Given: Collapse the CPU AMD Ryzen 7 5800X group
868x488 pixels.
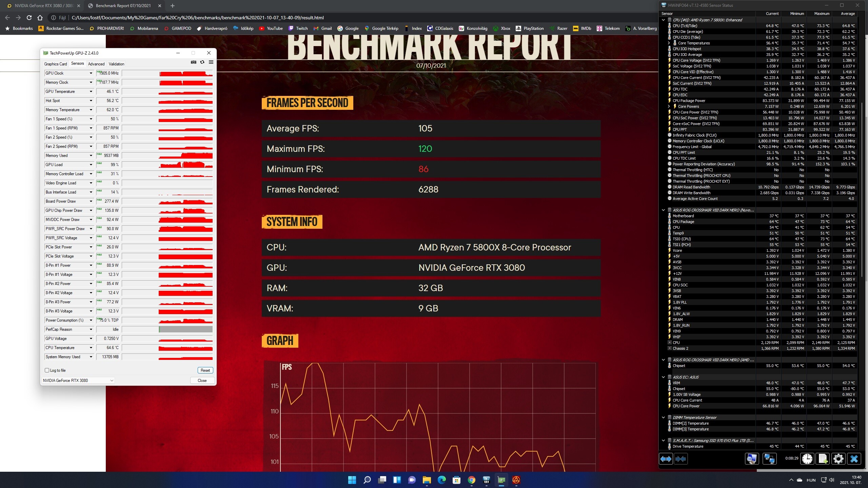Looking at the screenshot, I should 664,20.
